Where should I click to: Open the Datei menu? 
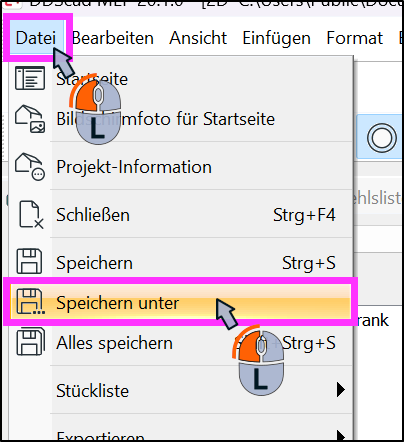tap(36, 38)
